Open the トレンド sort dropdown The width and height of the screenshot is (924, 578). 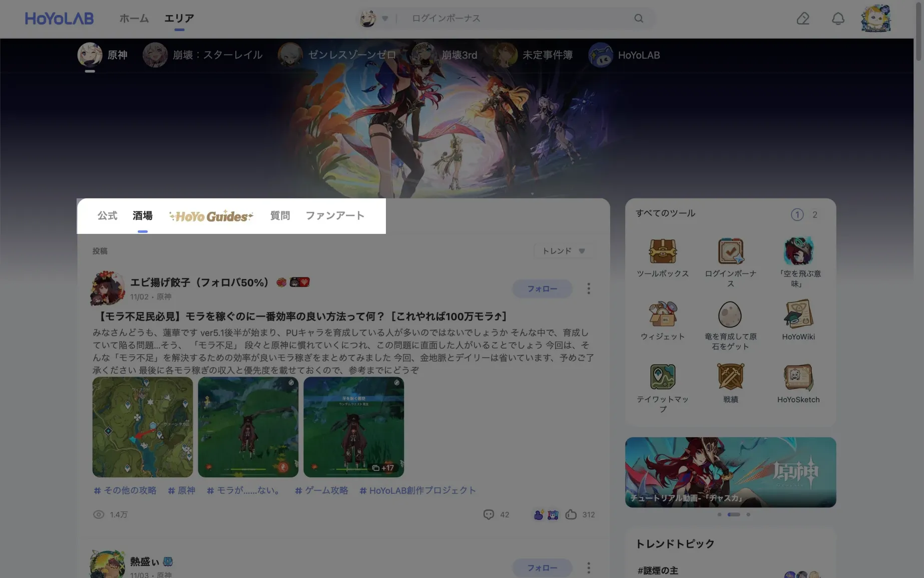tap(564, 251)
